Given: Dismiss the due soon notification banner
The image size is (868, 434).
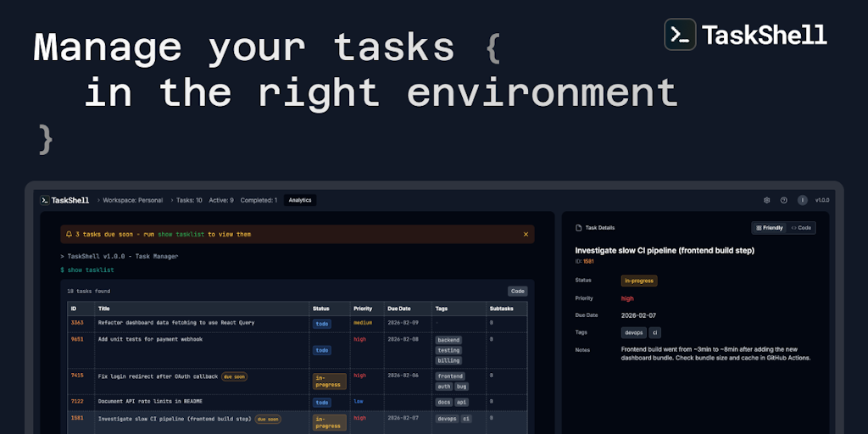Looking at the screenshot, I should point(526,234).
